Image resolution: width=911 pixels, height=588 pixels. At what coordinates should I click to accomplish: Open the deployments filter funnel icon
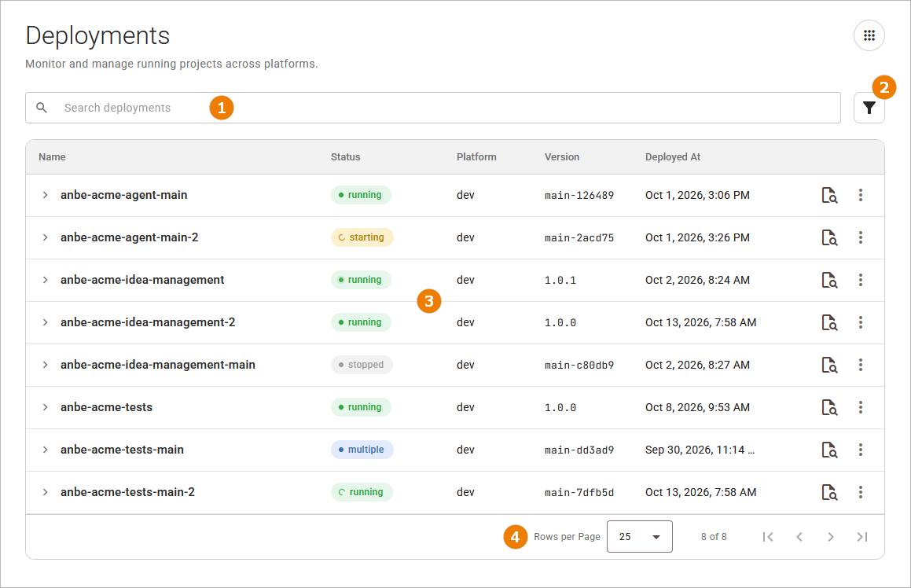869,108
